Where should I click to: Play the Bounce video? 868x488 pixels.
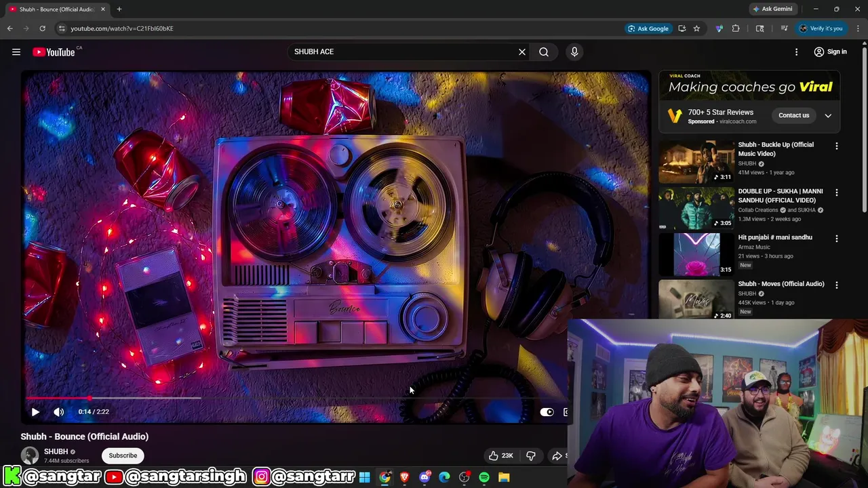(35, 411)
